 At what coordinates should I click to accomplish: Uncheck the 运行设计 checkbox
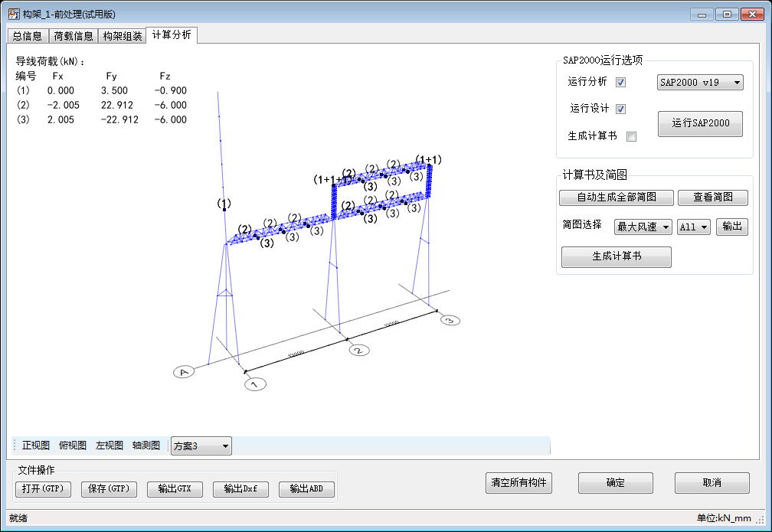point(621,109)
